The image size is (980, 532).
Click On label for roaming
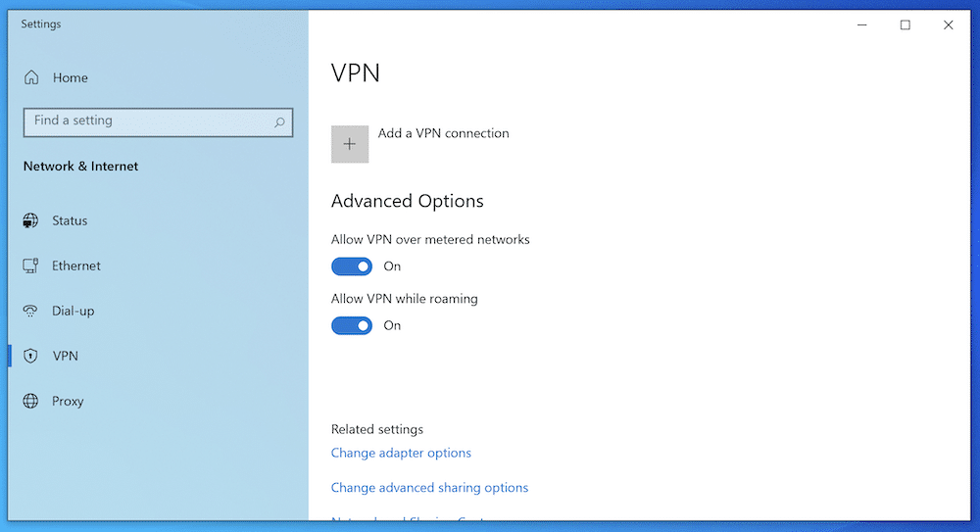coord(392,325)
